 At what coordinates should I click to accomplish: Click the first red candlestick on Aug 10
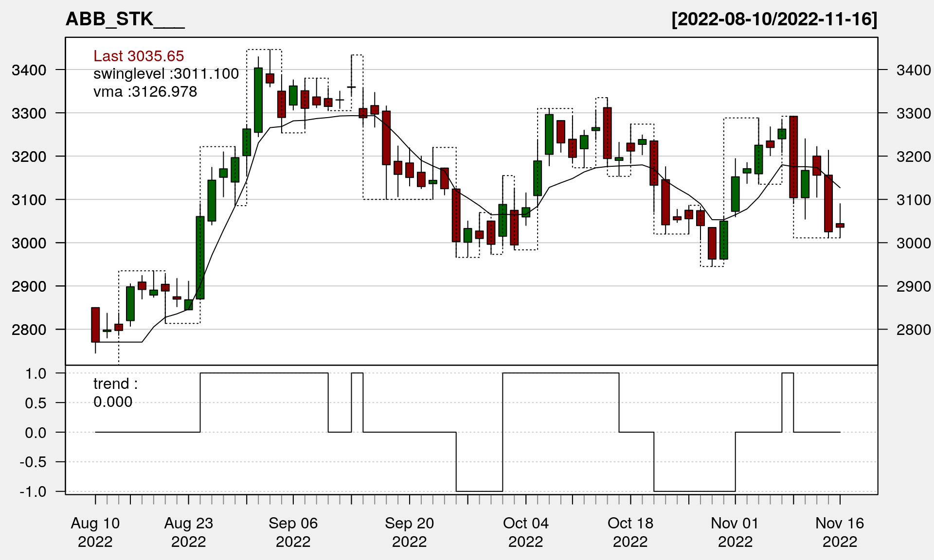pyautogui.click(x=95, y=325)
